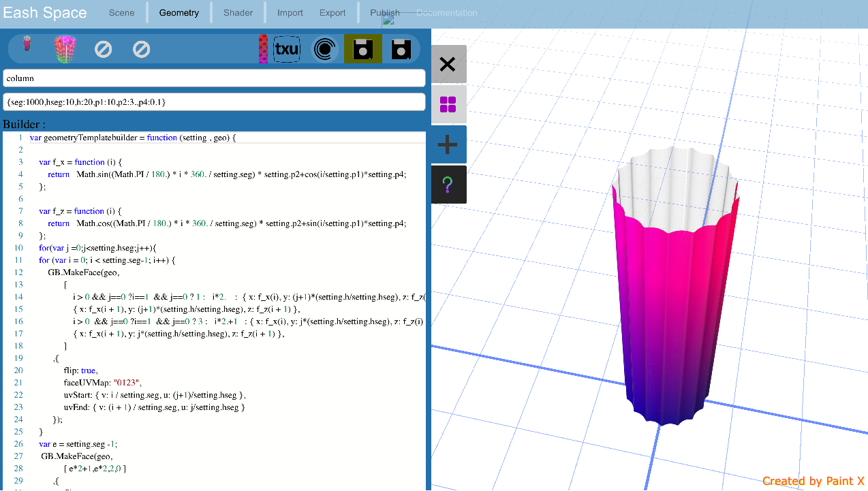
Task: Click the concentric circles icon
Action: pyautogui.click(x=325, y=49)
